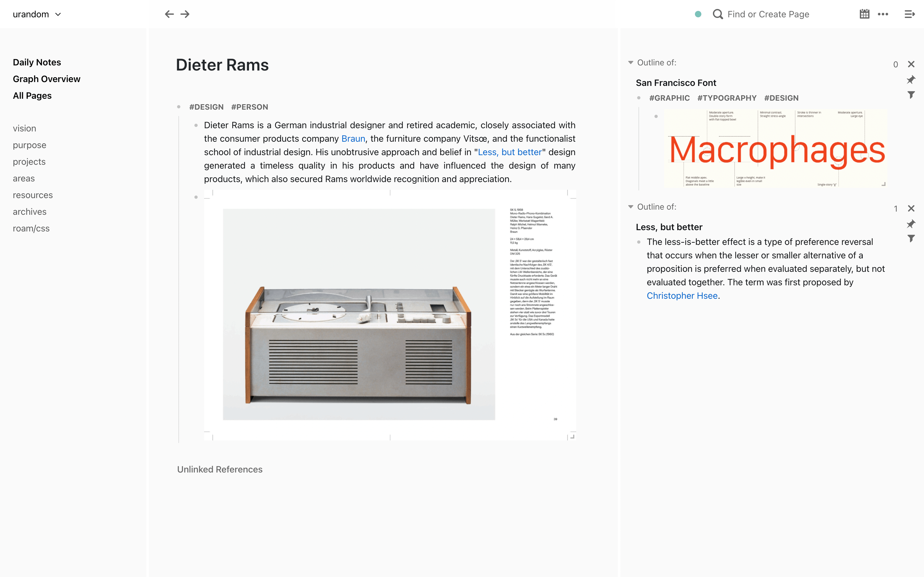This screenshot has height=577, width=924.
Task: Toggle the right sidebar icon
Action: pyautogui.click(x=910, y=14)
